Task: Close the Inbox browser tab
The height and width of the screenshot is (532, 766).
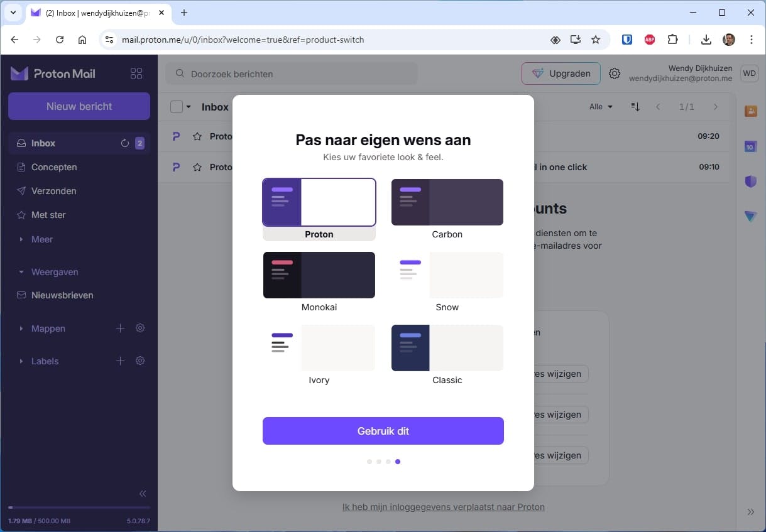Action: (161, 13)
